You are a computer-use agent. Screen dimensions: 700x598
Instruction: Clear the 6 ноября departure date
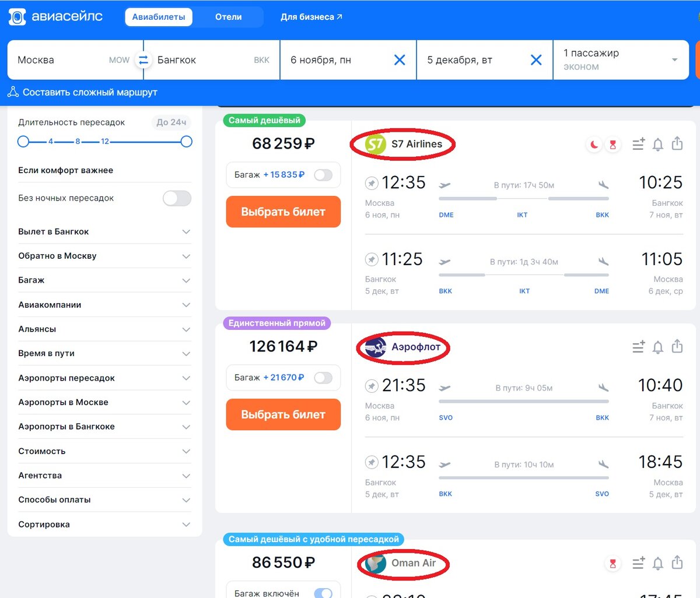click(x=400, y=60)
